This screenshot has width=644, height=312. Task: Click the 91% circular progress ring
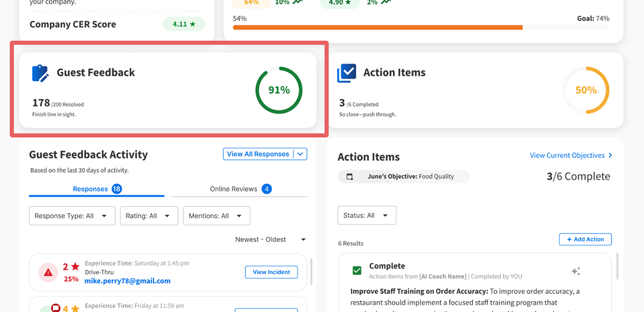pos(279,90)
